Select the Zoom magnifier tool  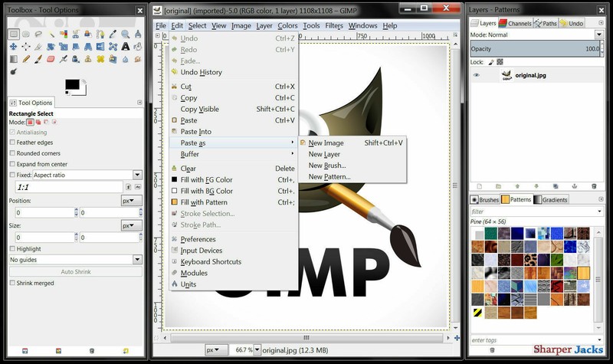point(126,34)
